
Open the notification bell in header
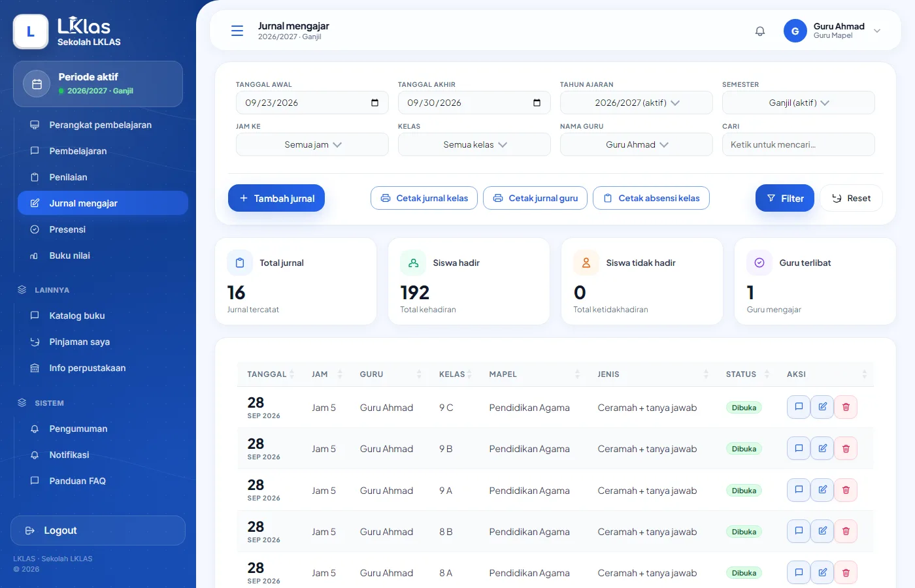click(x=760, y=31)
